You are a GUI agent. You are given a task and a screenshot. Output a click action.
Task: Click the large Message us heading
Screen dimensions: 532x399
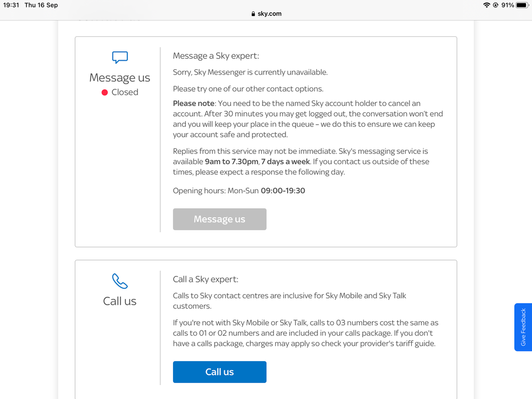tap(120, 78)
